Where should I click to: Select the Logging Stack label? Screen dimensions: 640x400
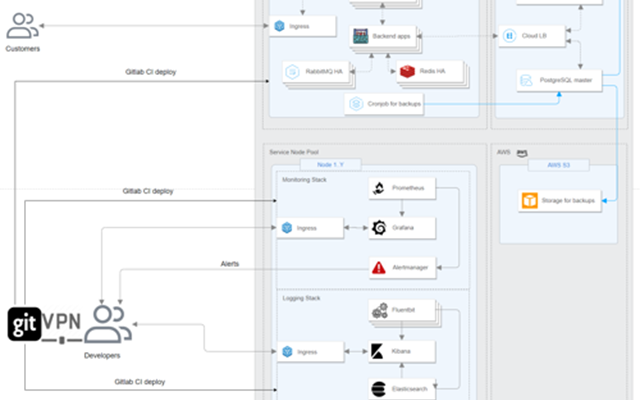[x=302, y=298]
